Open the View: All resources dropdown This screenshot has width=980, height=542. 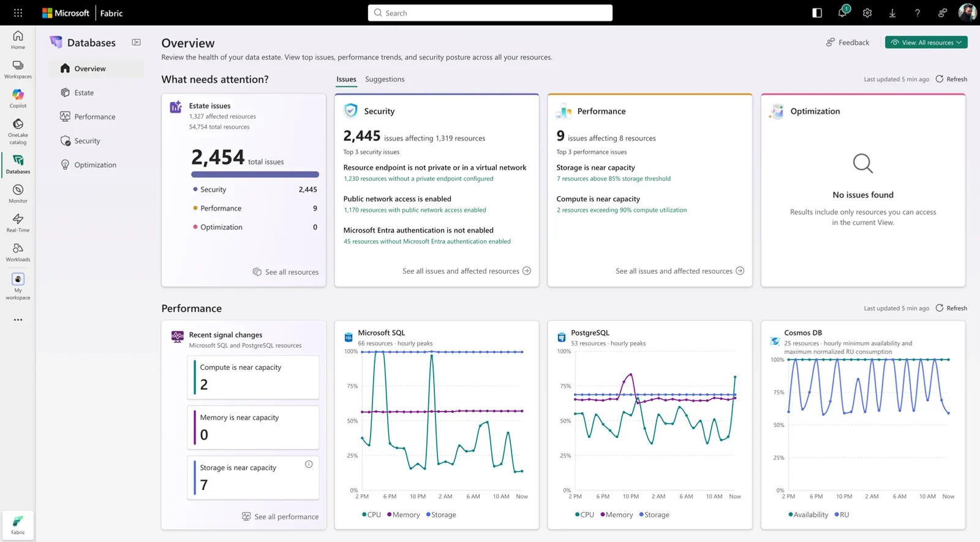tap(926, 42)
